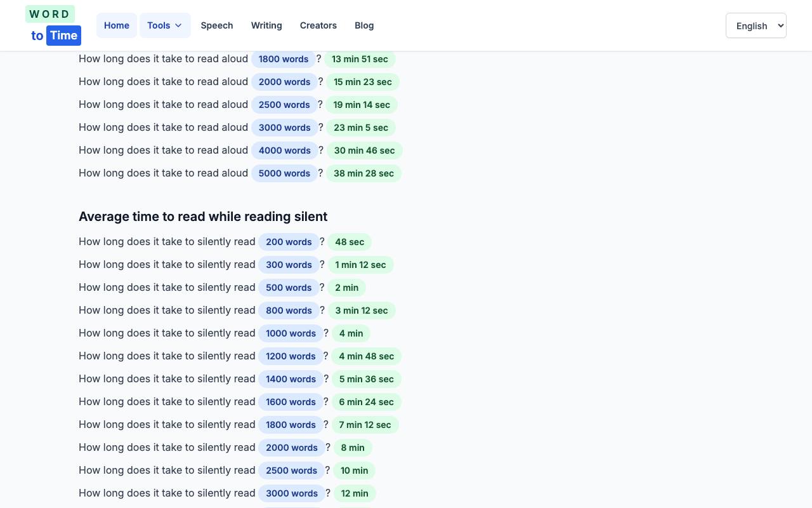
Task: Click the 4 min 48 sec result
Action: 366,356
